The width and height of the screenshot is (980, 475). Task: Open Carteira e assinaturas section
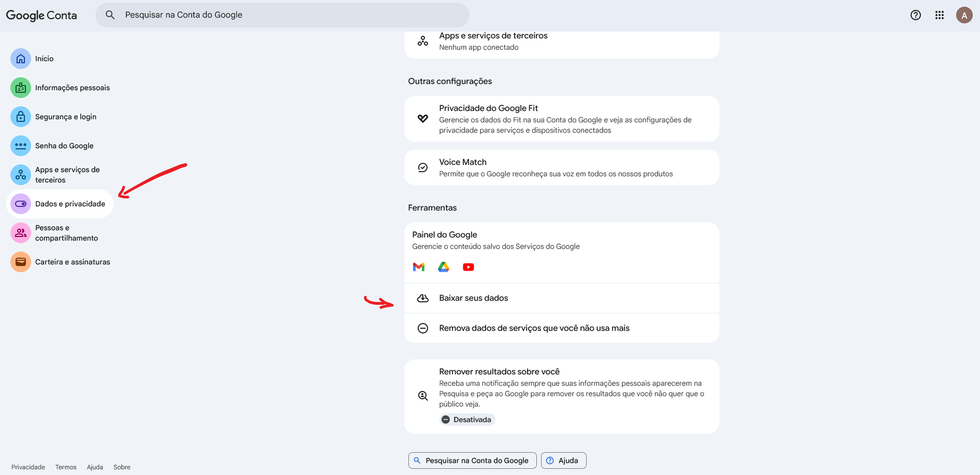[73, 262]
